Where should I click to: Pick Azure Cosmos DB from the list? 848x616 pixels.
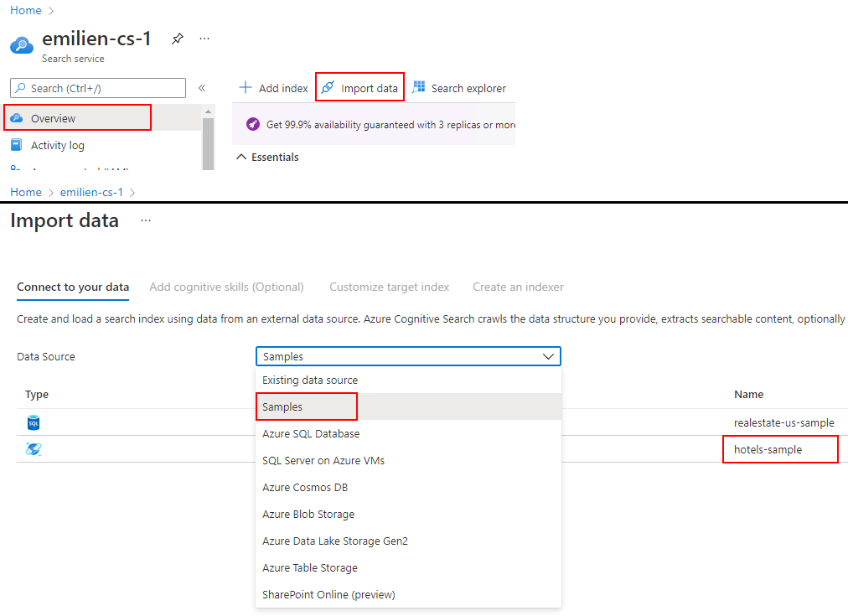pyautogui.click(x=408, y=487)
